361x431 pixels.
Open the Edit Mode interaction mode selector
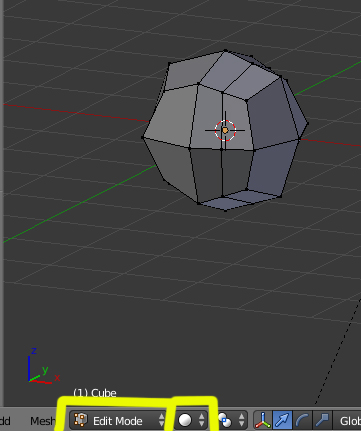click(x=118, y=421)
